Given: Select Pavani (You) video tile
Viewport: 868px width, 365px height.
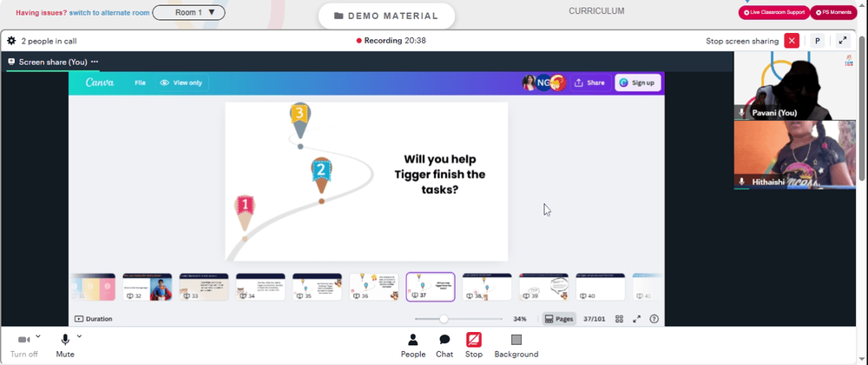Looking at the screenshot, I should tap(794, 85).
